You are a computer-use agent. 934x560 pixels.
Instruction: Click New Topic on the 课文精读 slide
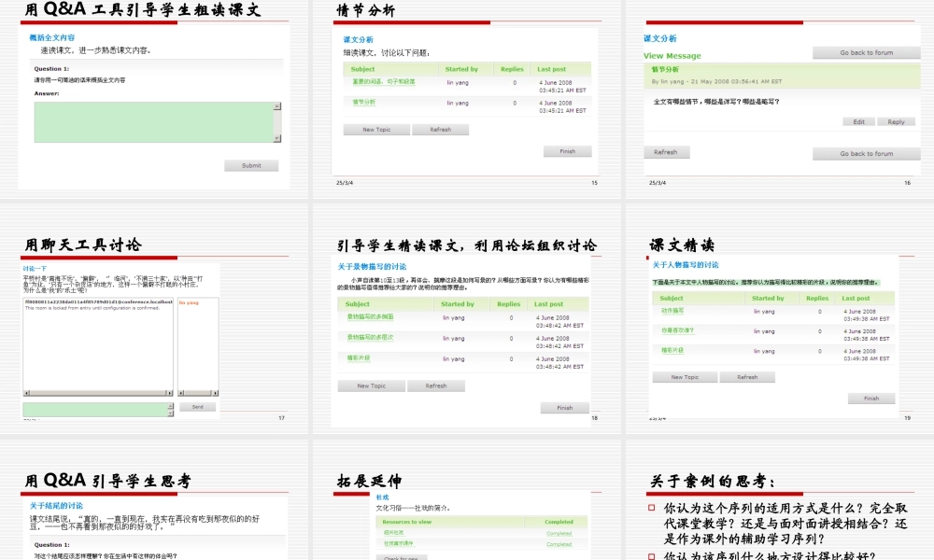(x=685, y=377)
